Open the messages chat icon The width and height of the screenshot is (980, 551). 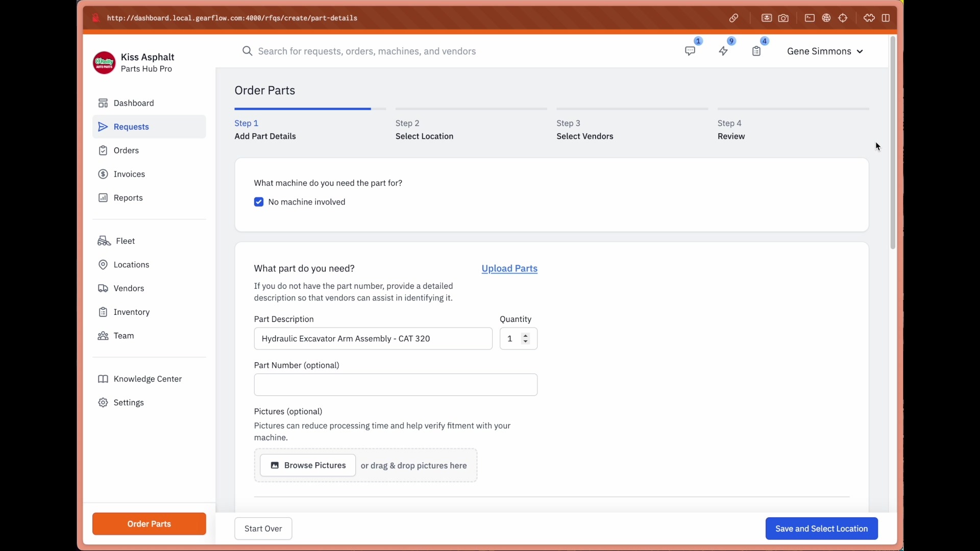pos(690,51)
